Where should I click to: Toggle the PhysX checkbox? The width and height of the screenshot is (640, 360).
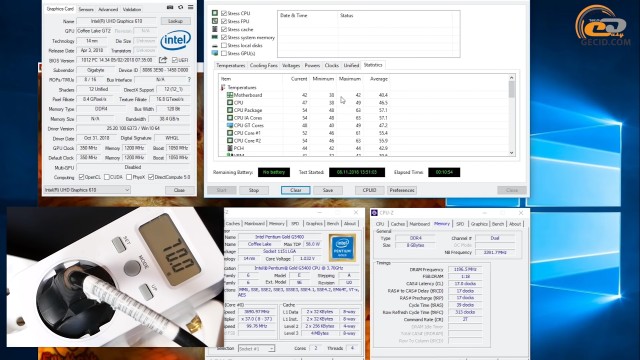click(129, 177)
